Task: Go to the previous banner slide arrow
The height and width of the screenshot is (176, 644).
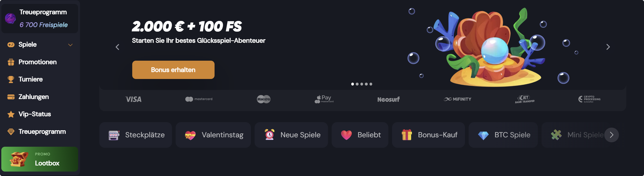Action: [x=117, y=47]
